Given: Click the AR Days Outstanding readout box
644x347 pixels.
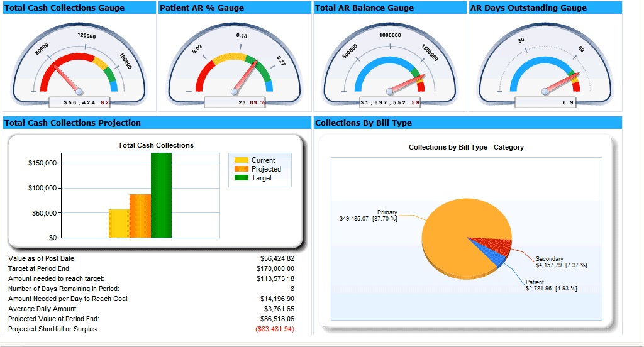Looking at the screenshot, I should click(x=545, y=102).
